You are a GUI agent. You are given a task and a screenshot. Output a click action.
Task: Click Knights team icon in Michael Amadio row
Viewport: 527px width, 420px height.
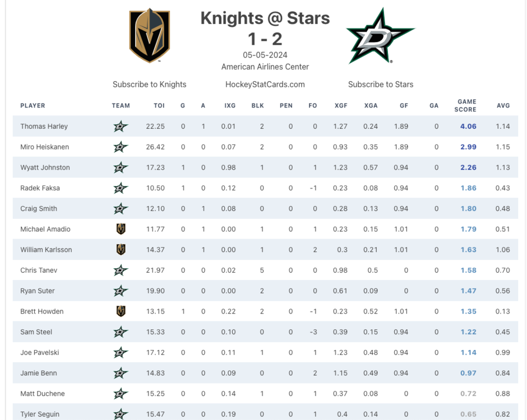tap(121, 229)
